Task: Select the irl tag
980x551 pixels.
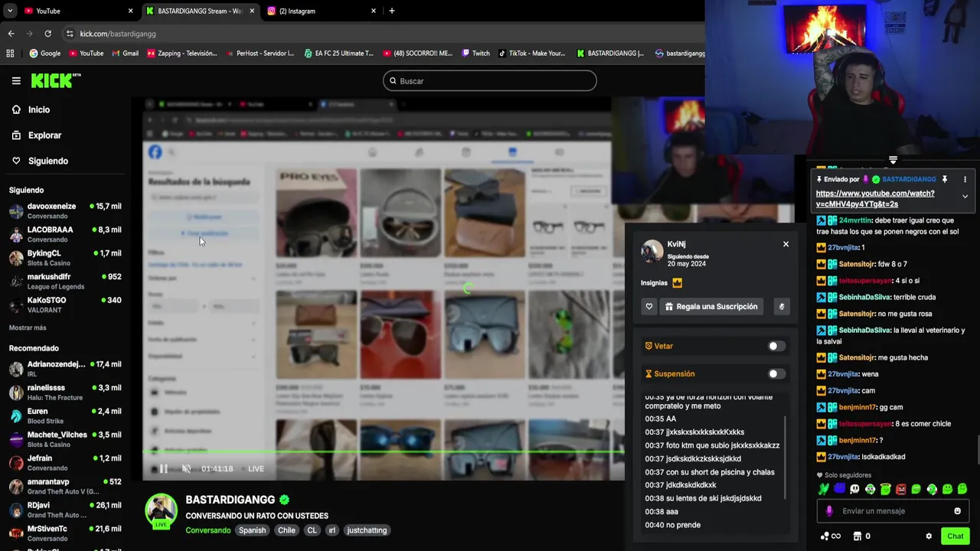Action: [332, 530]
